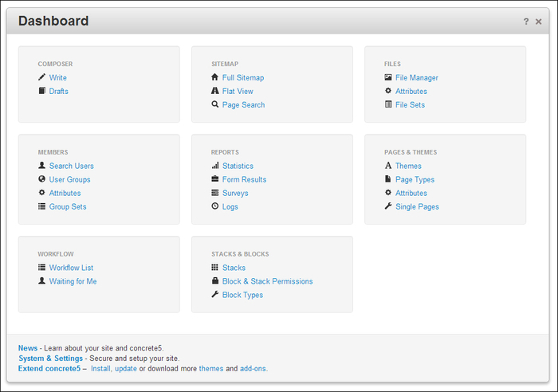Click the help question mark icon

[x=526, y=22]
